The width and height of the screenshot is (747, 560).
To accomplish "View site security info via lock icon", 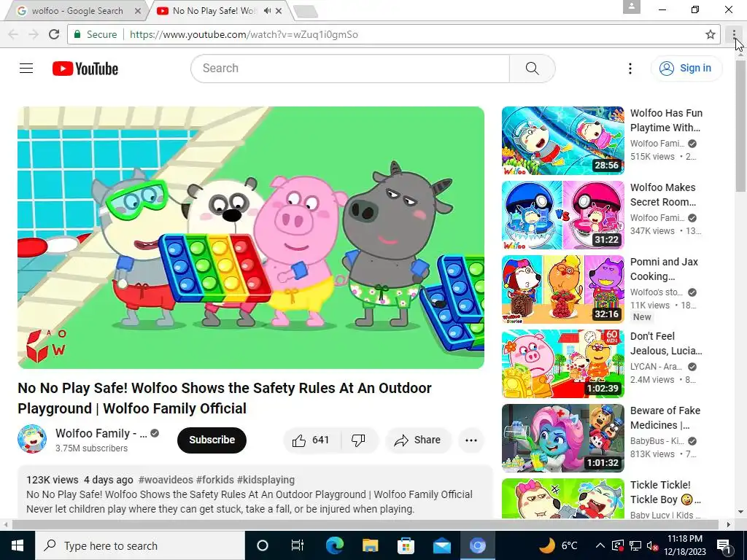I will (x=77, y=34).
